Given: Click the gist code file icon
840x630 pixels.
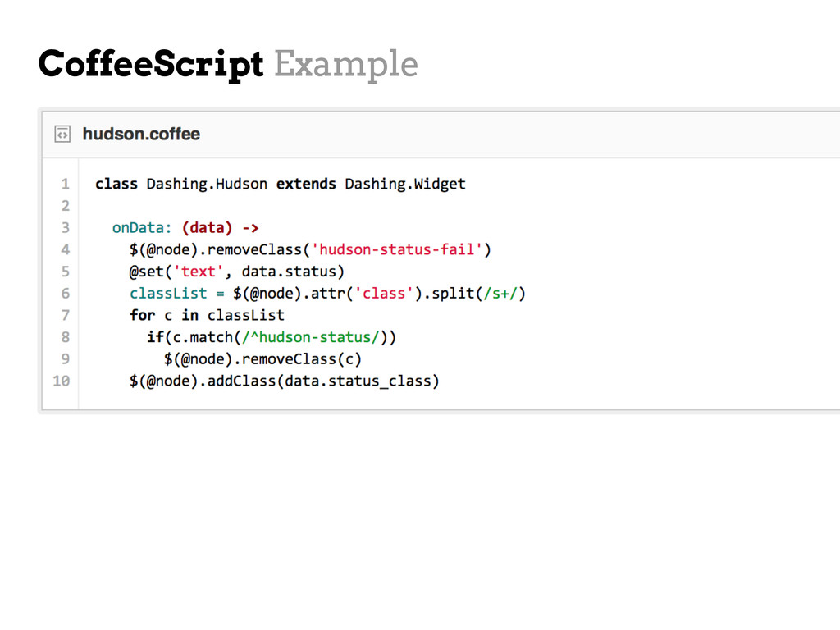Looking at the screenshot, I should click(62, 134).
